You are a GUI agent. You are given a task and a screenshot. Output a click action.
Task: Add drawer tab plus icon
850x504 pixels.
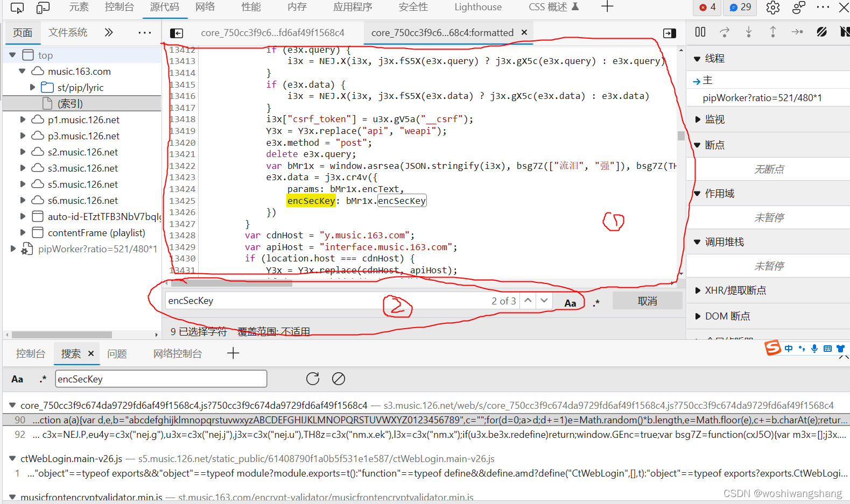coord(233,353)
